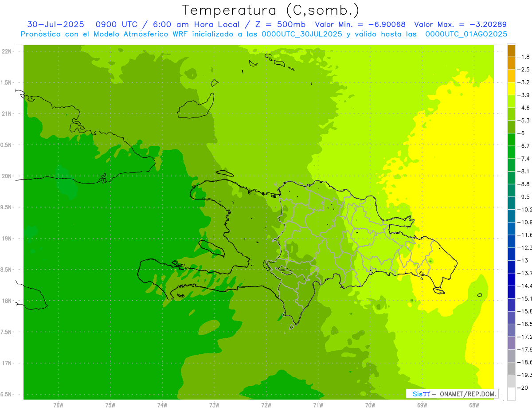Pick the colorbar swatch between -5.3 and -6
Screen dimensions: 532x411
pyautogui.click(x=511, y=127)
